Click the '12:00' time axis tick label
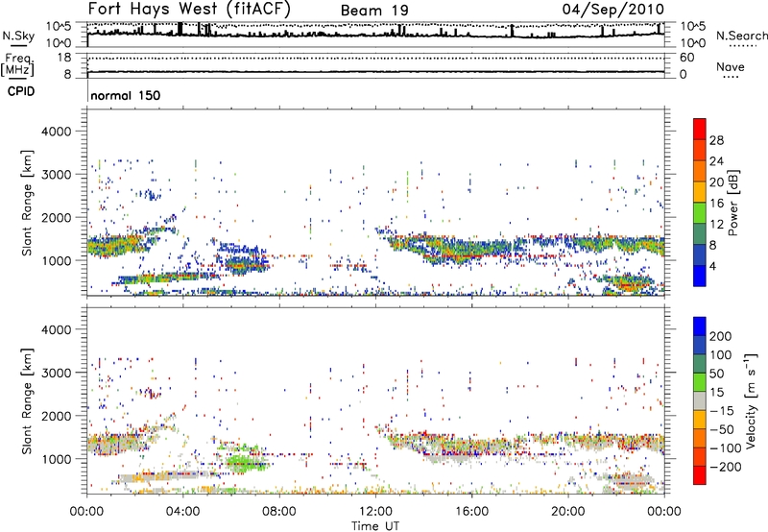Viewport: 768px width, 532px height. (x=375, y=512)
